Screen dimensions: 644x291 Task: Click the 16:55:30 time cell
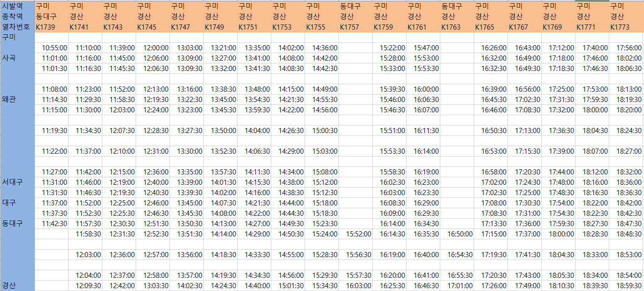pos(457,275)
